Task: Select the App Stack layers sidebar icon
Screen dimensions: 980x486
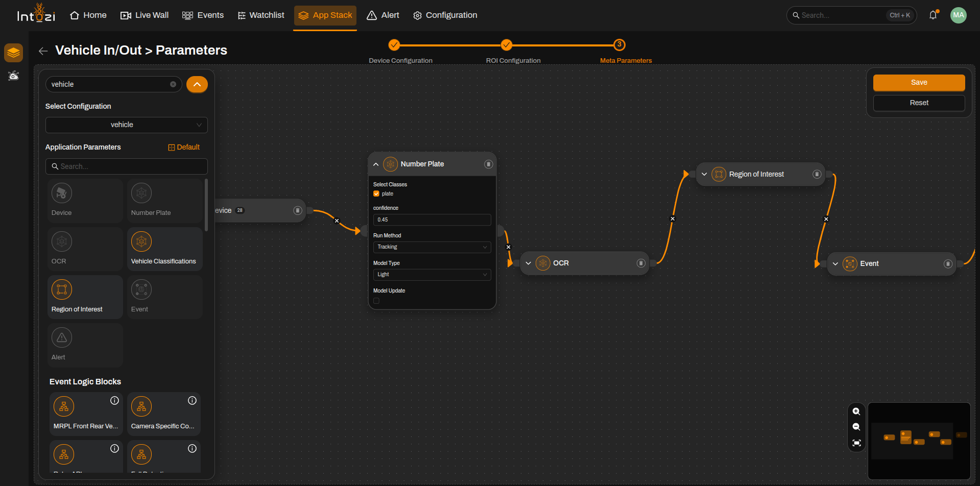Action: [14, 53]
